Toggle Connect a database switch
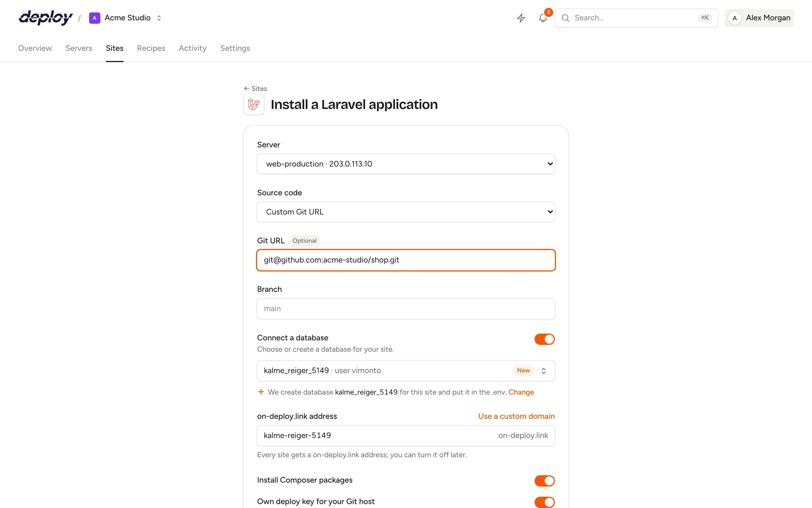The width and height of the screenshot is (812, 508). [x=544, y=339]
